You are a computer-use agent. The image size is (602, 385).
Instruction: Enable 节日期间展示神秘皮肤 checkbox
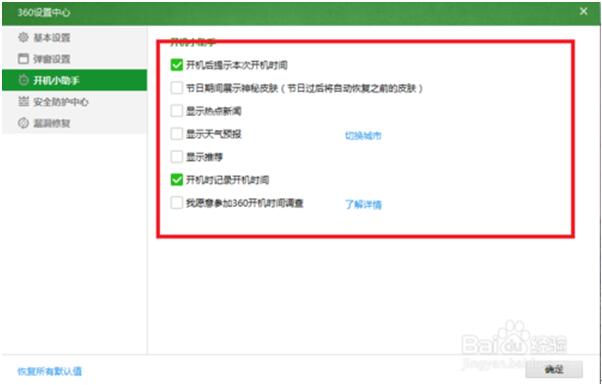click(177, 88)
